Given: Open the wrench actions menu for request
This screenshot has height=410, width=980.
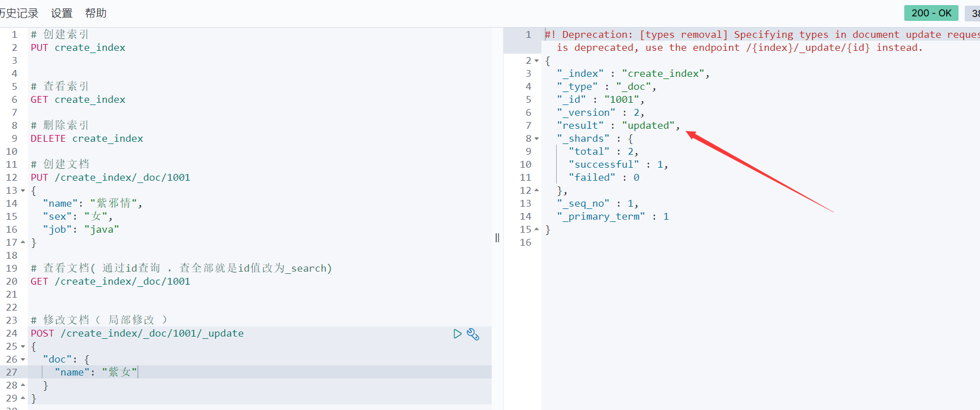Looking at the screenshot, I should tap(473, 334).
